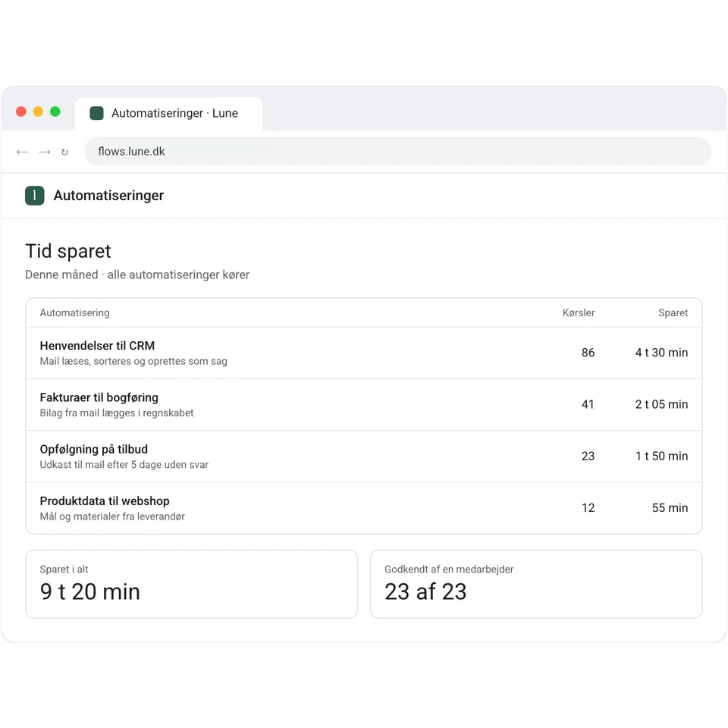The height and width of the screenshot is (728, 728).
Task: Focus the address bar showing flows.lune.dk
Action: [397, 152]
